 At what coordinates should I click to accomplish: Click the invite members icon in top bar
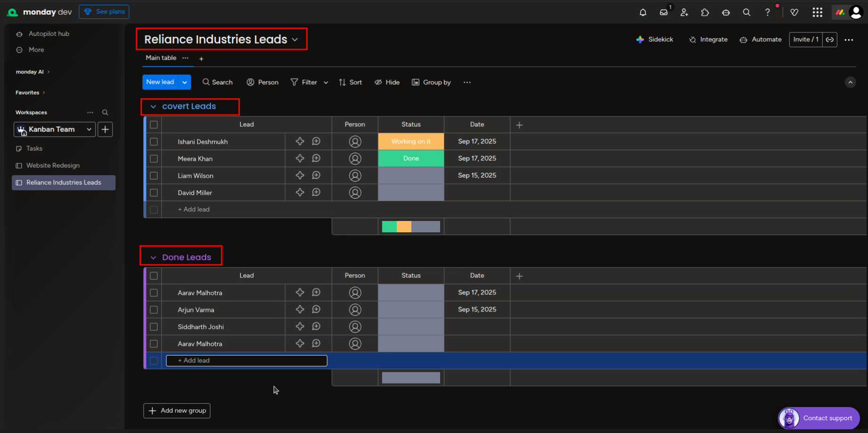(x=684, y=12)
